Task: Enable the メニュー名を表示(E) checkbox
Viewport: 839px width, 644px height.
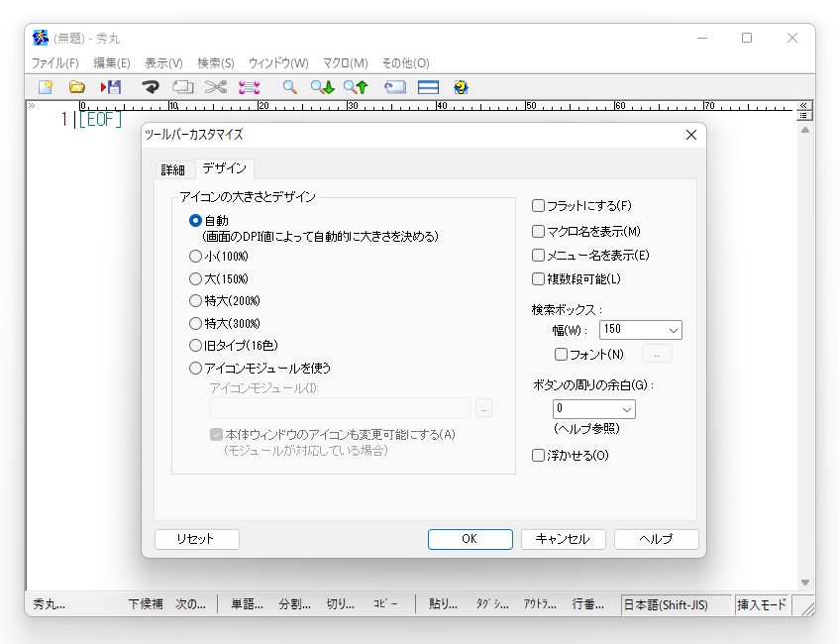Action: coord(538,256)
